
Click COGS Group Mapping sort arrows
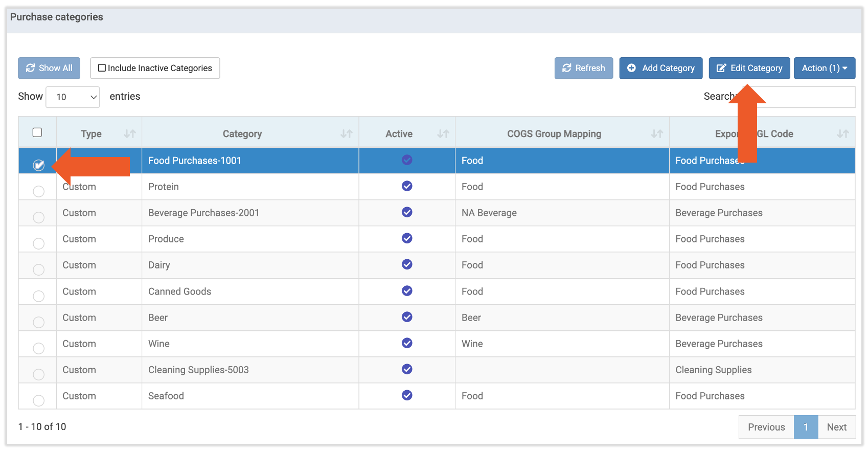pos(656,134)
